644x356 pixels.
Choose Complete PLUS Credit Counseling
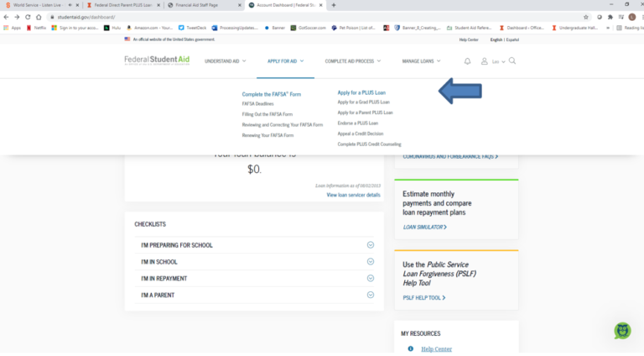[369, 144]
